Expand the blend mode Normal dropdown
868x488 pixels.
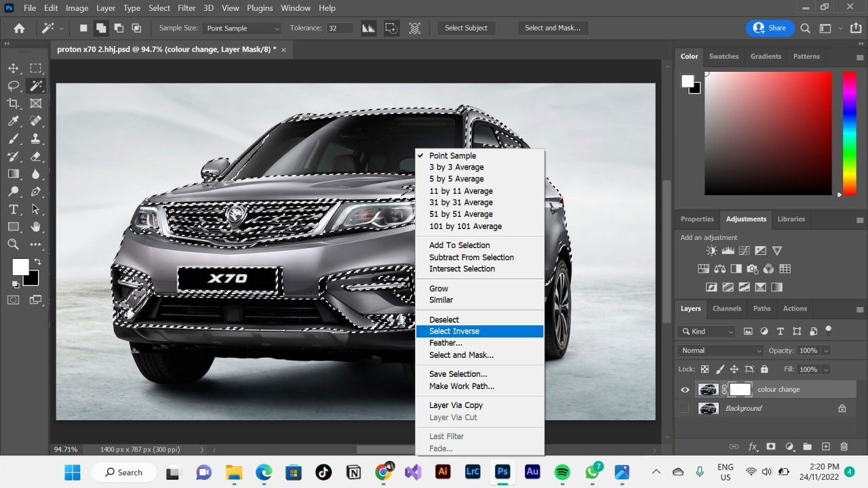click(x=720, y=350)
